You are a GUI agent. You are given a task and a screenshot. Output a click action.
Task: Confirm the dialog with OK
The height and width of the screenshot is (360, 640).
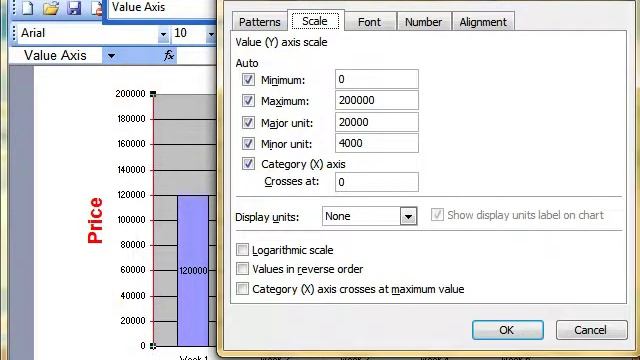507,330
